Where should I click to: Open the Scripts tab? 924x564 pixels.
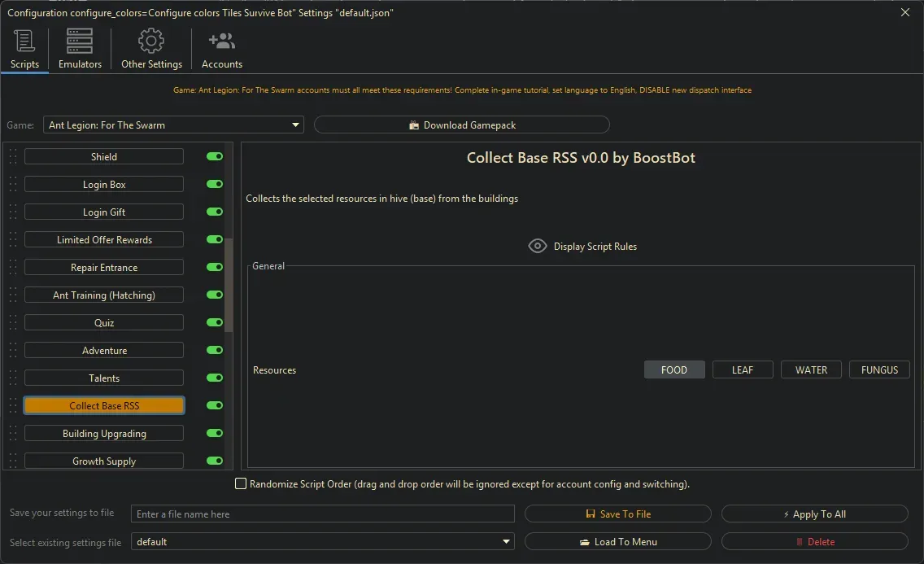click(24, 50)
